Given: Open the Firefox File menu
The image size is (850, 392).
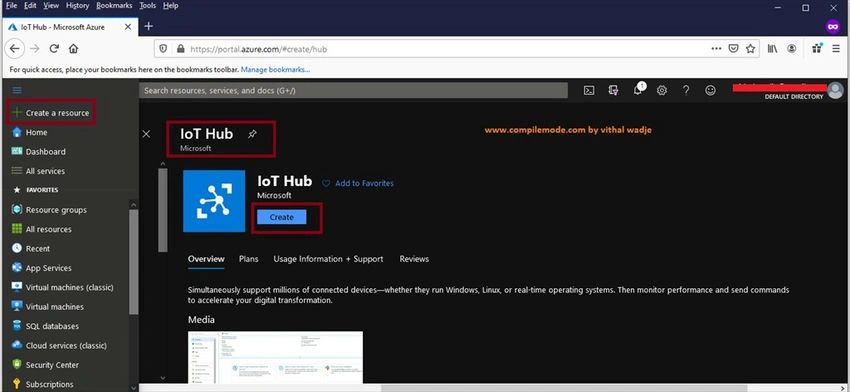Looking at the screenshot, I should (x=11, y=5).
